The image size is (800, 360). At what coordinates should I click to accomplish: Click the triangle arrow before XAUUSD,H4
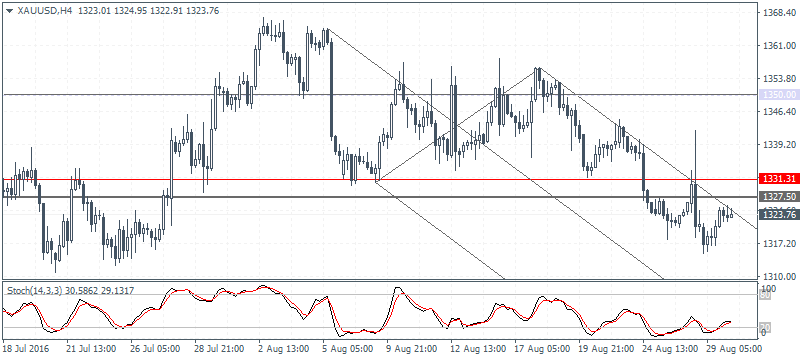click(9, 11)
